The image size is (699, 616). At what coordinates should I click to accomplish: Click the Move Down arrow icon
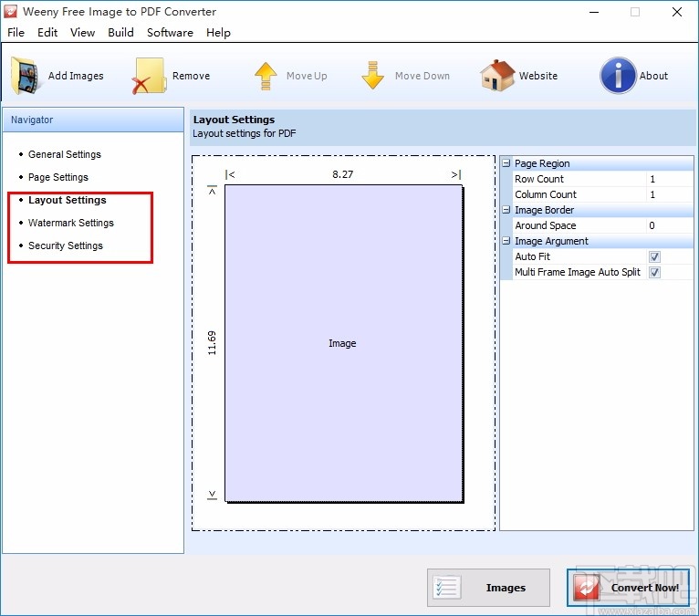pos(372,76)
